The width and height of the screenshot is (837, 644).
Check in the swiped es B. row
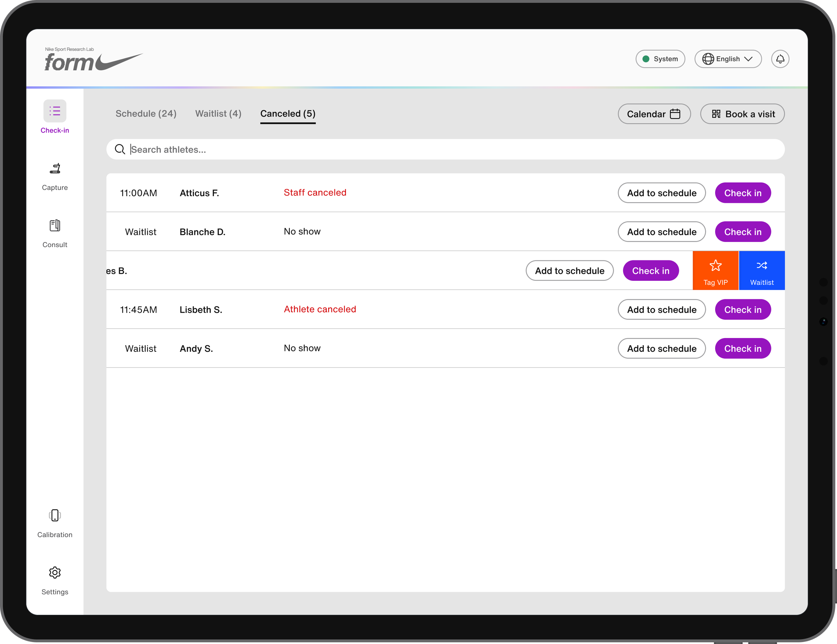click(x=651, y=270)
